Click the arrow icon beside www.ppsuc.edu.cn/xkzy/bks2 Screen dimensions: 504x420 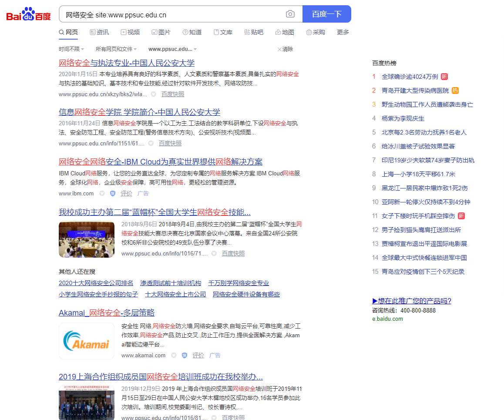[154, 94]
